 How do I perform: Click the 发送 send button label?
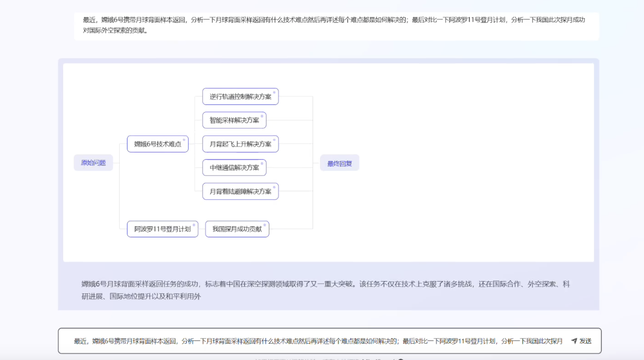tap(585, 341)
